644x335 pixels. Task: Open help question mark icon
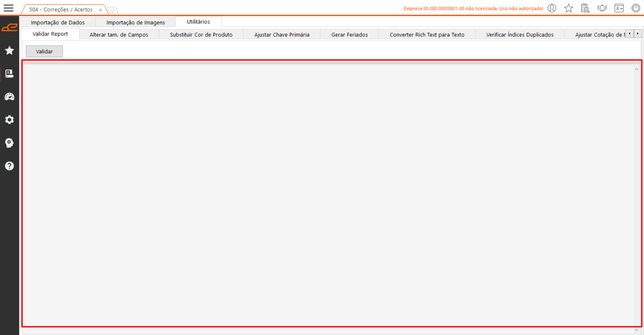tap(9, 166)
